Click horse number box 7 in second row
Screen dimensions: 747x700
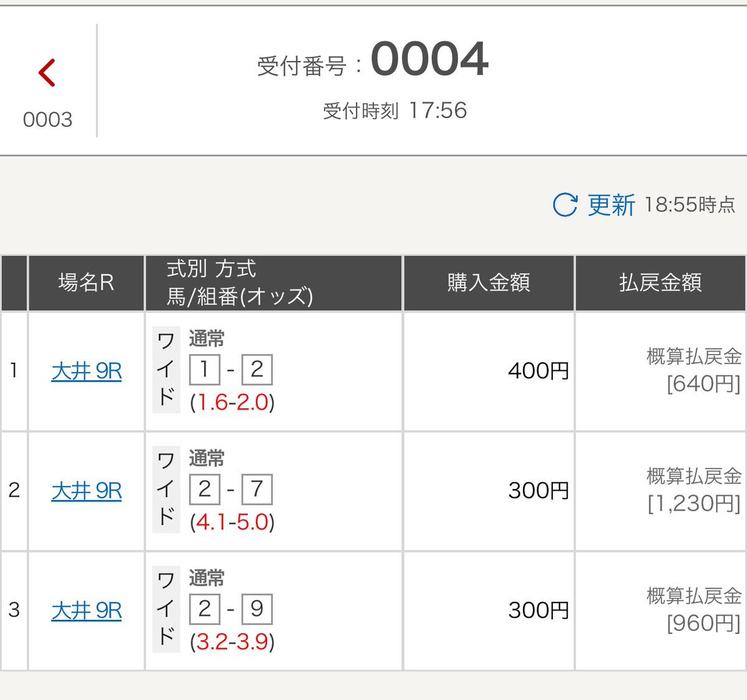(257, 489)
